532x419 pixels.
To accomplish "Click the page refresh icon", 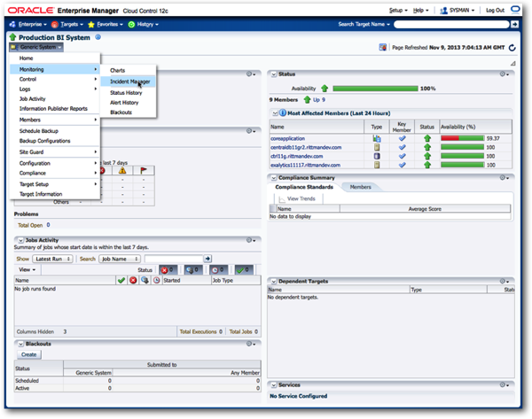I will [x=512, y=48].
